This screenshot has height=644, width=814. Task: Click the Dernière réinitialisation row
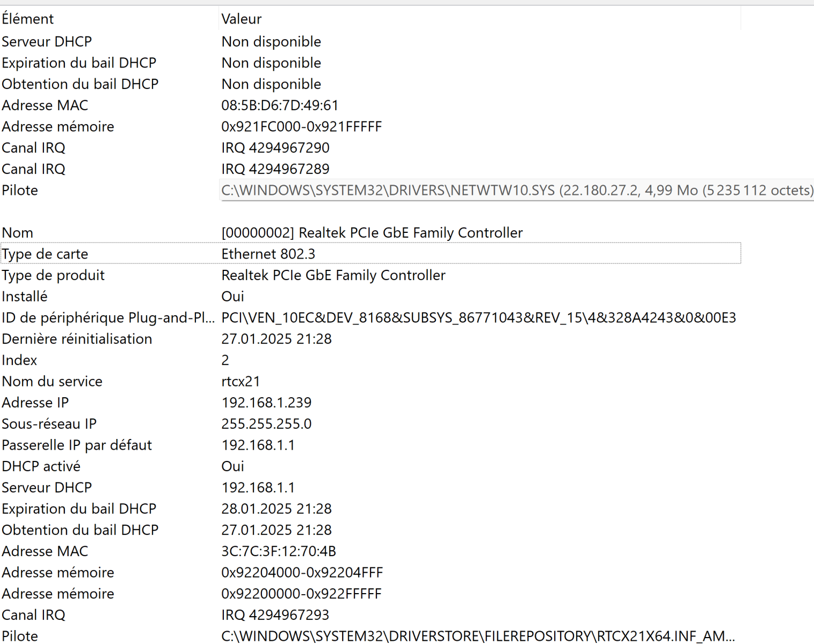[276, 339]
